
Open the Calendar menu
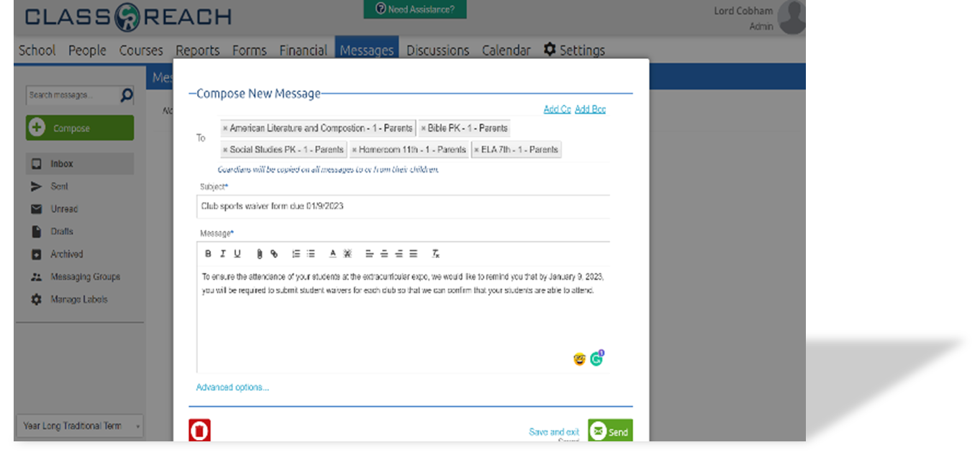(506, 50)
